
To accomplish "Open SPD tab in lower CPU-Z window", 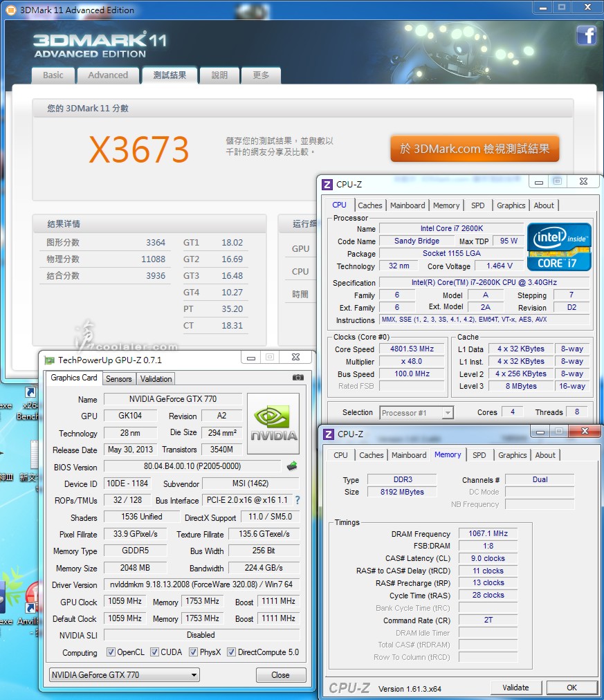I will pyautogui.click(x=479, y=455).
